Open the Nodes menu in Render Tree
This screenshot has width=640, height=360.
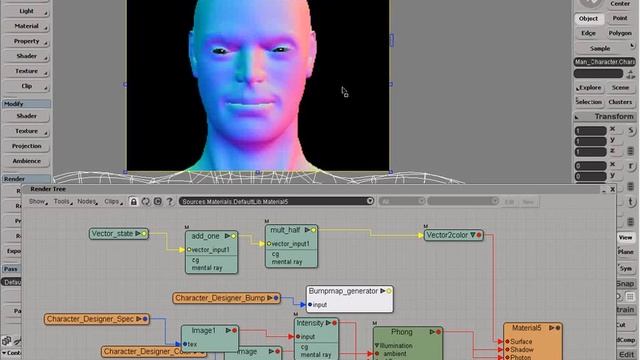click(x=87, y=201)
